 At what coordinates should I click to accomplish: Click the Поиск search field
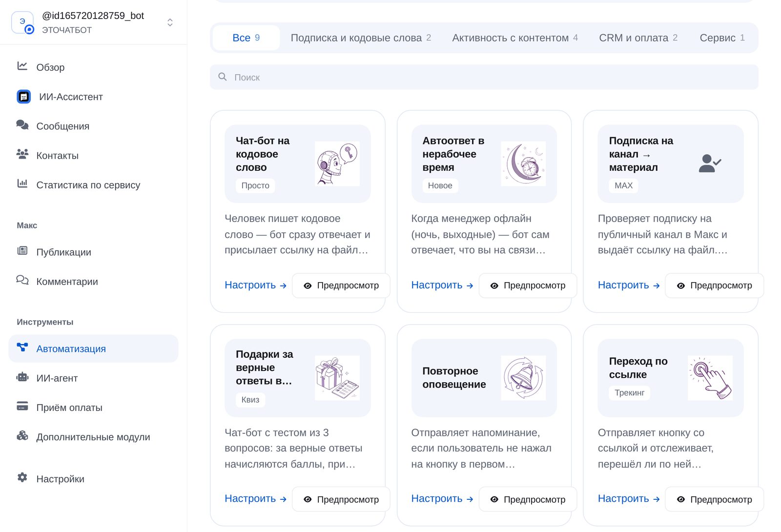click(484, 77)
